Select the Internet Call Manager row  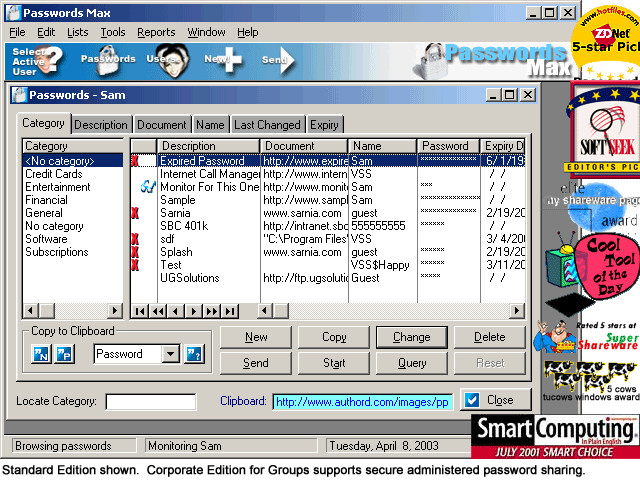[x=328, y=174]
